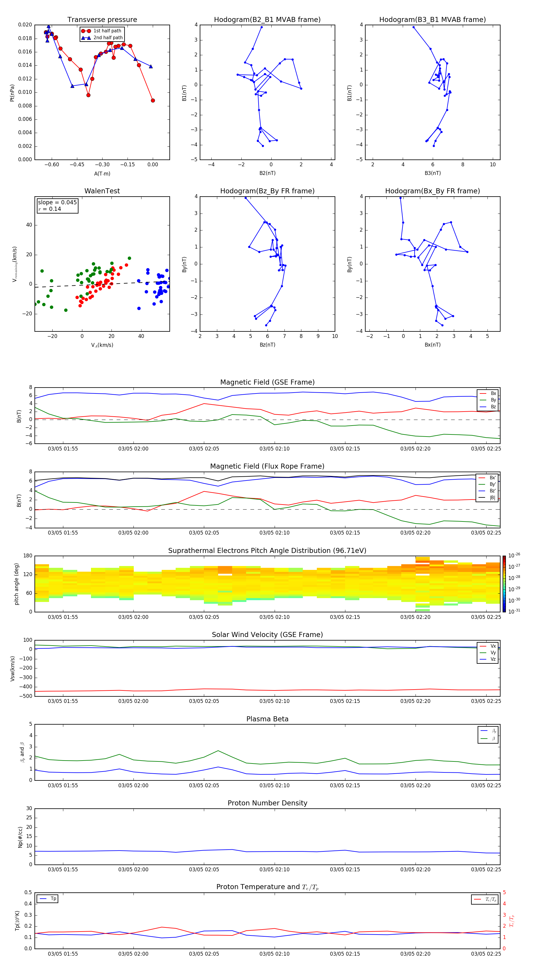Screen dimensions: 535x980
Task: Click 'Bx' legend entry in GSE magnetic field
Action: click(x=488, y=393)
